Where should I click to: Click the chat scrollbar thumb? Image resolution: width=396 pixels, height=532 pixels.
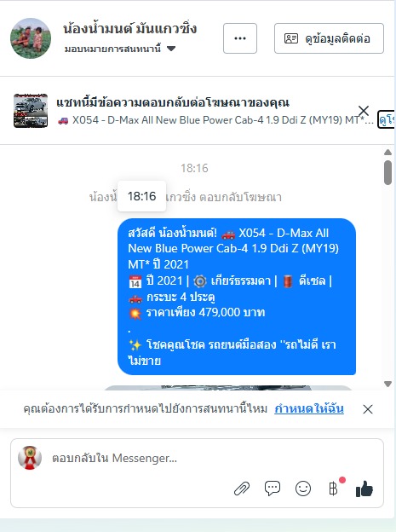387,173
